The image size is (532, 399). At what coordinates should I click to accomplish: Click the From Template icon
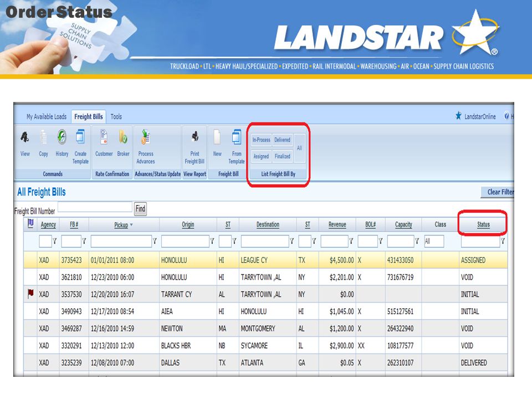coord(237,137)
